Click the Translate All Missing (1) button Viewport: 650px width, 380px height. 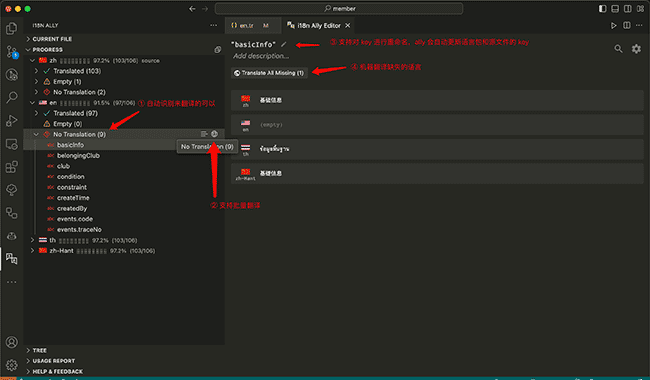click(269, 73)
